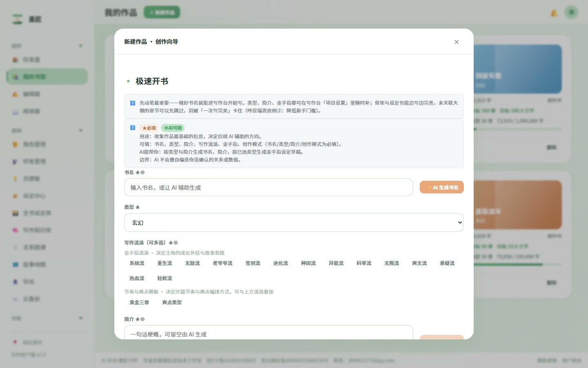Enable the 科举流 chip
588x368 pixels.
tap(364, 263)
